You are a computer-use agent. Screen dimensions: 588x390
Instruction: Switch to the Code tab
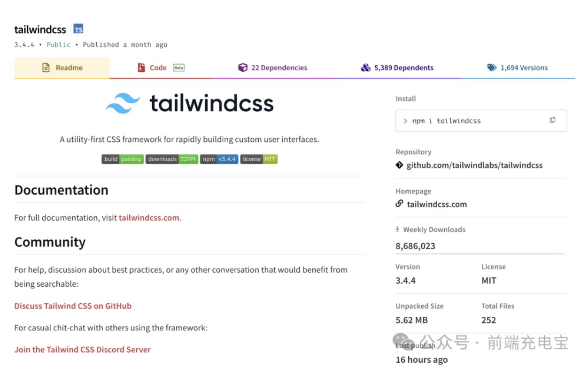(x=161, y=68)
